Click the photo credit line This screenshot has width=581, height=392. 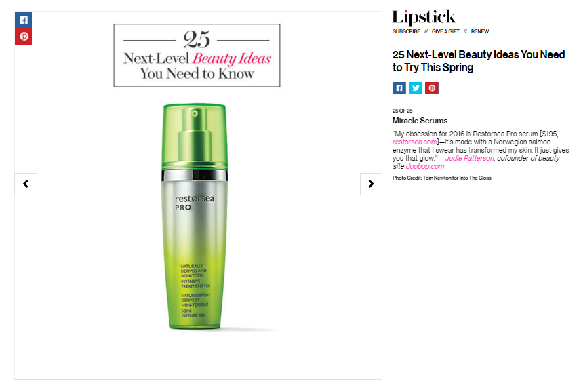[x=441, y=178]
